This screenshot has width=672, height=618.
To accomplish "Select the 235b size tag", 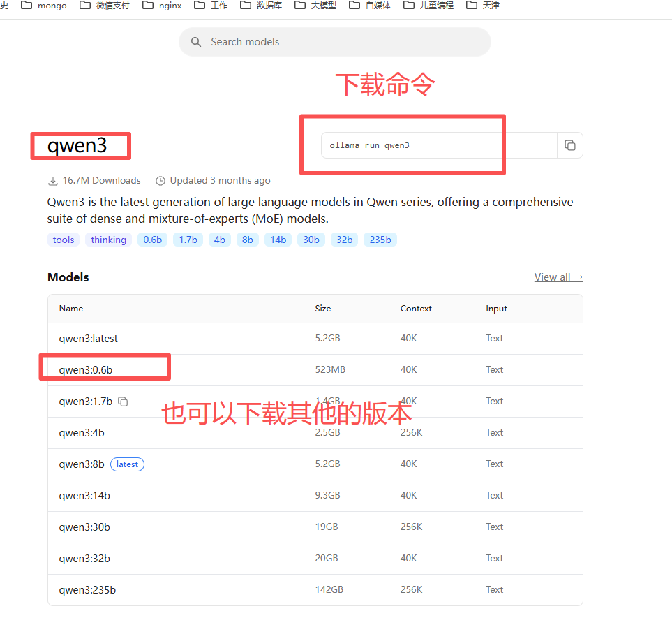I will tap(380, 240).
